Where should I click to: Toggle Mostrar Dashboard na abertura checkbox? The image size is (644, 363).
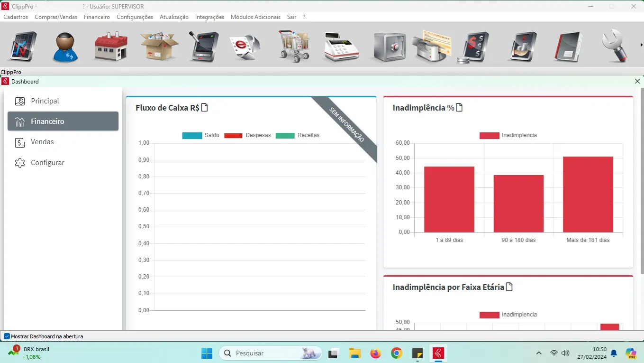tap(7, 336)
